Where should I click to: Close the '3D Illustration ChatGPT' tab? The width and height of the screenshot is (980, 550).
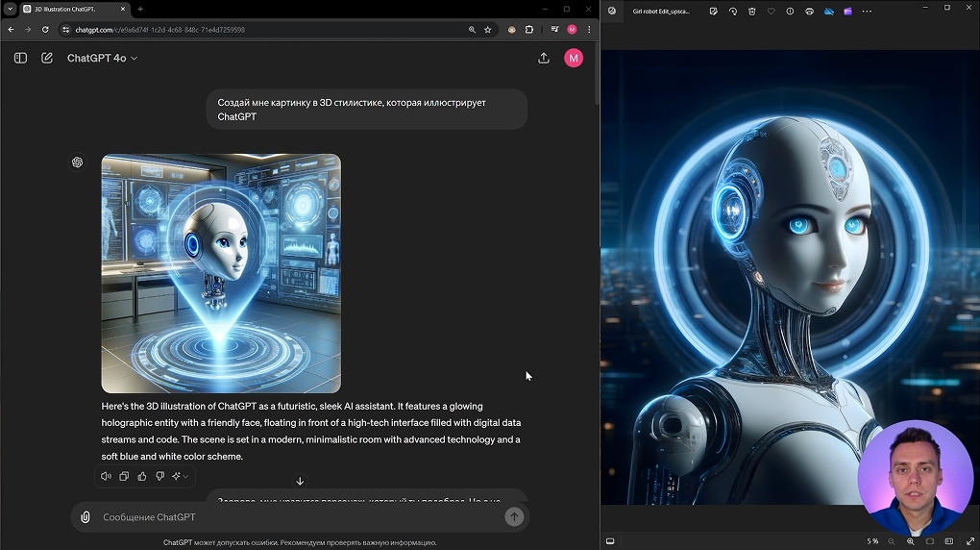pos(123,10)
